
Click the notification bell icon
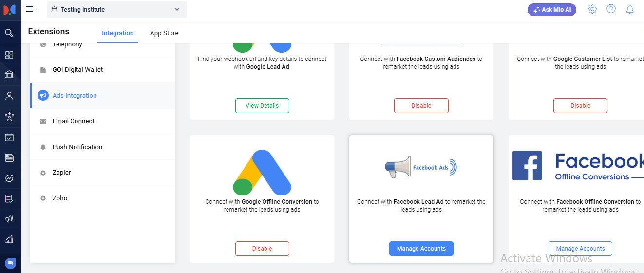pyautogui.click(x=630, y=9)
